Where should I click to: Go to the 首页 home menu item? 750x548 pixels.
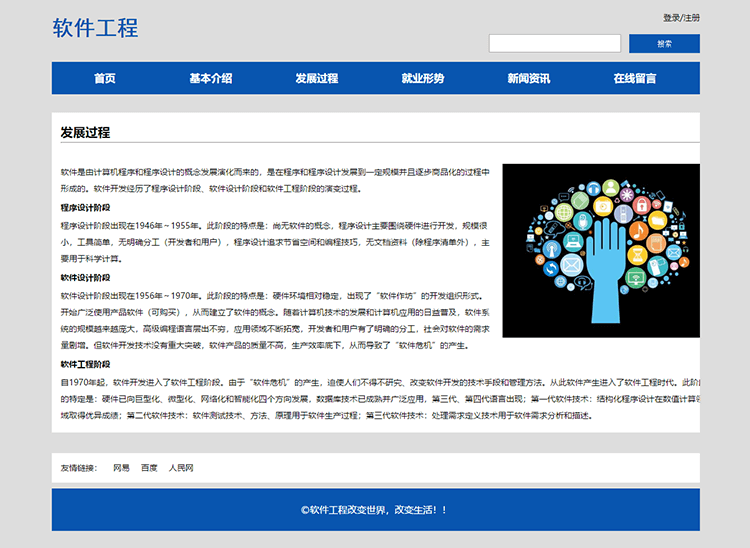click(105, 79)
